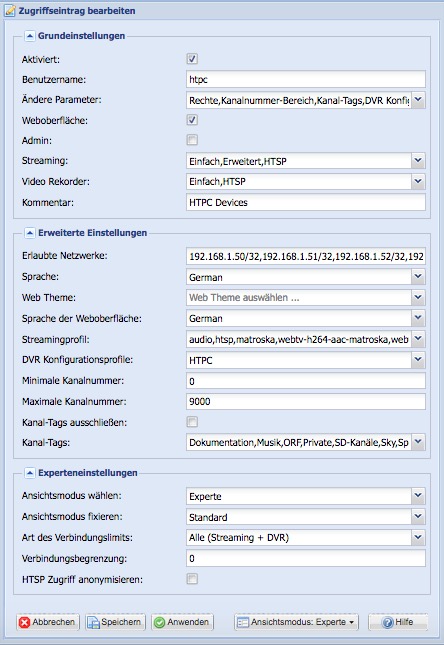The width and height of the screenshot is (444, 645).
Task: Open the Ansichtsmodus: Experte menu button
Action: pyautogui.click(x=296, y=622)
